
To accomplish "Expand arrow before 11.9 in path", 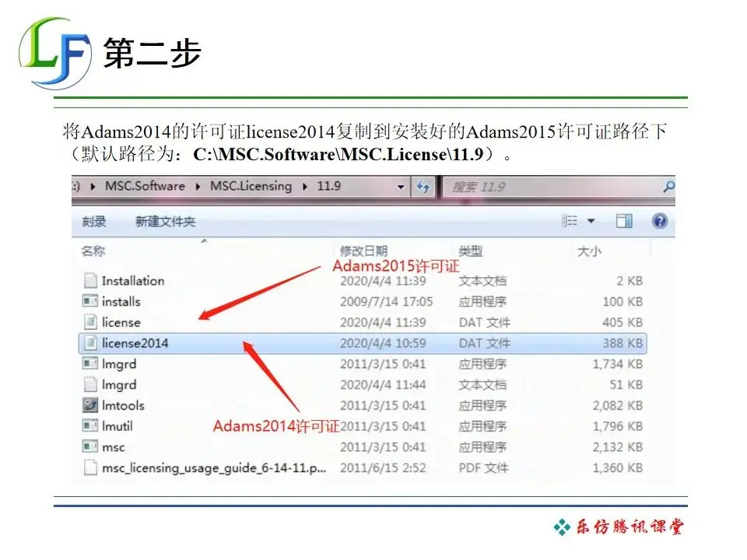I will [x=305, y=187].
